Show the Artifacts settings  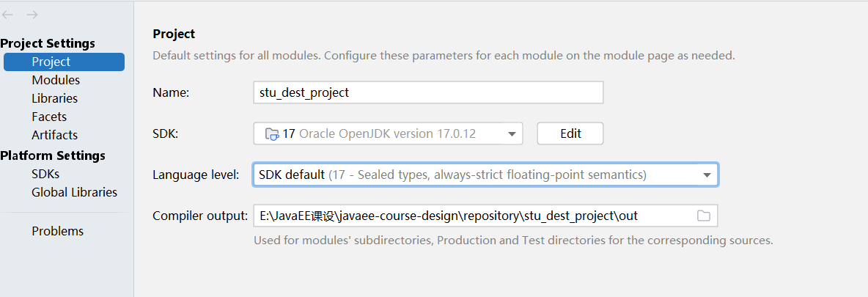coord(54,135)
